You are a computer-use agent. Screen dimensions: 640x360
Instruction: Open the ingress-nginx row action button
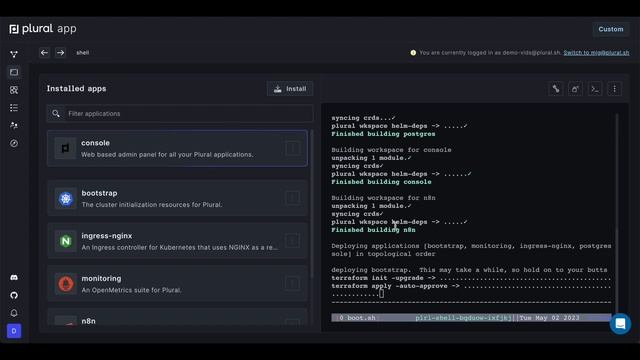tap(292, 241)
